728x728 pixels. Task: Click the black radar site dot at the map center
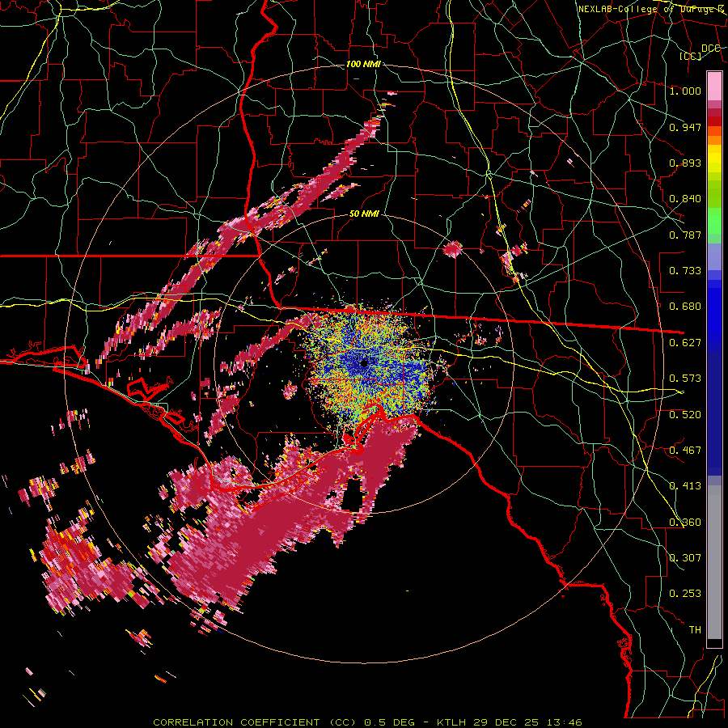click(364, 363)
